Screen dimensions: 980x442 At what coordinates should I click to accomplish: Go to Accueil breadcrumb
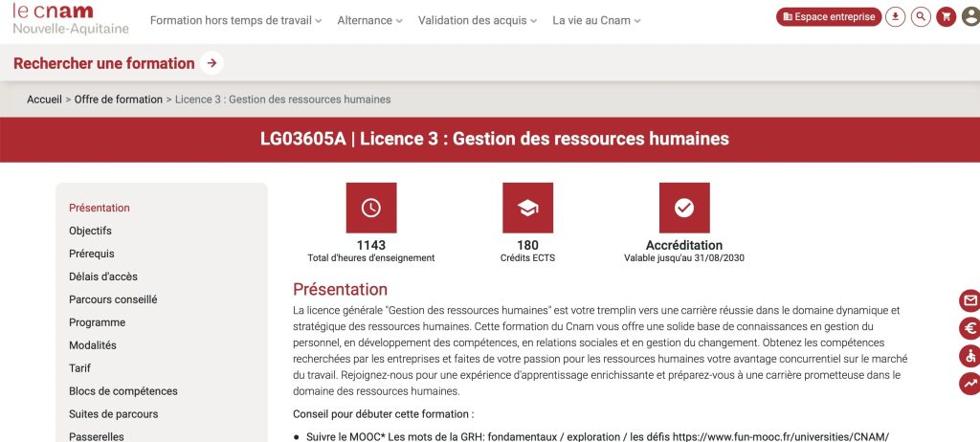[44, 99]
